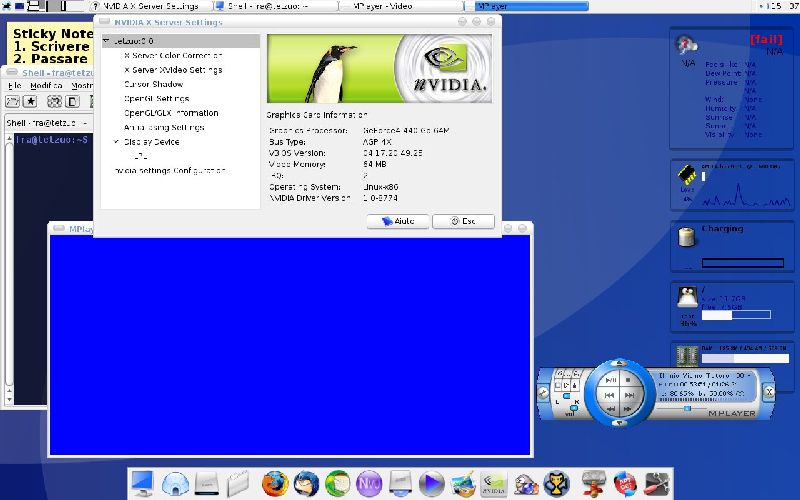800x500 pixels.
Task: Click the Esc button in NVIDIA settings
Action: pyautogui.click(x=463, y=221)
